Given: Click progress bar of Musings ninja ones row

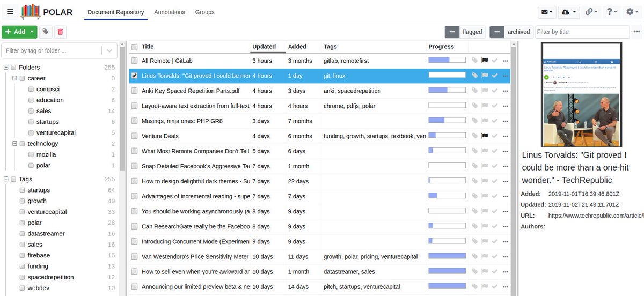Looking at the screenshot, I should coord(447,121).
